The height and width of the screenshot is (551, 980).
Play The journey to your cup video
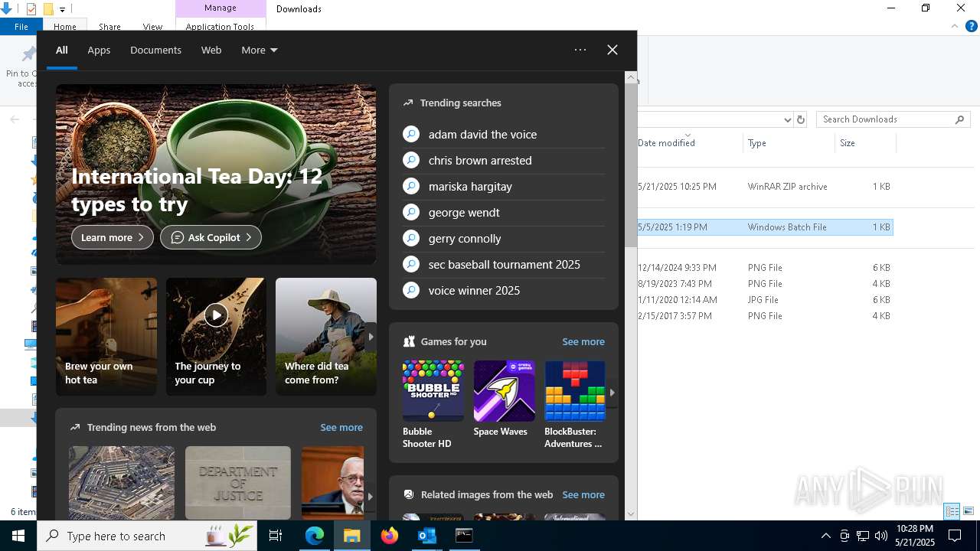click(x=216, y=315)
